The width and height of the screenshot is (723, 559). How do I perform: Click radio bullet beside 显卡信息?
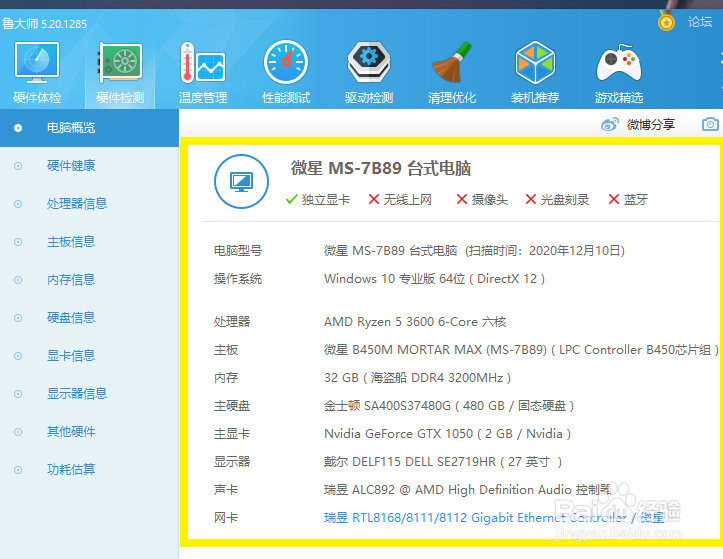(x=18, y=356)
